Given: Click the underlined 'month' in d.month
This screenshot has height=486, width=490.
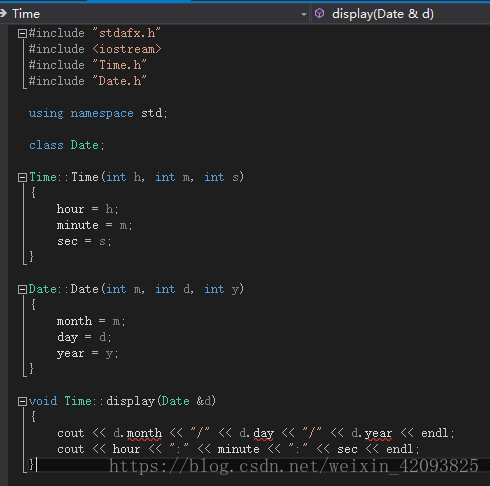Looking at the screenshot, I should (x=144, y=433).
